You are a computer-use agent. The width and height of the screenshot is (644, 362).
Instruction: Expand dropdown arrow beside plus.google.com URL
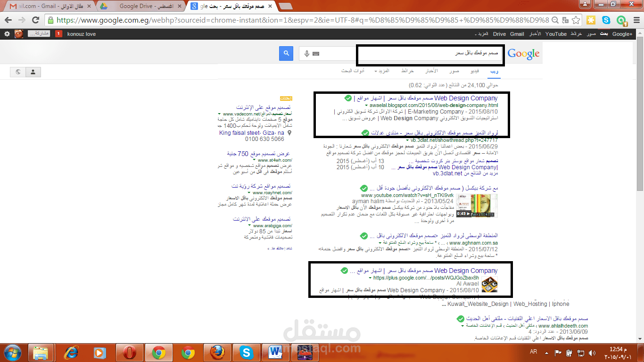click(370, 278)
